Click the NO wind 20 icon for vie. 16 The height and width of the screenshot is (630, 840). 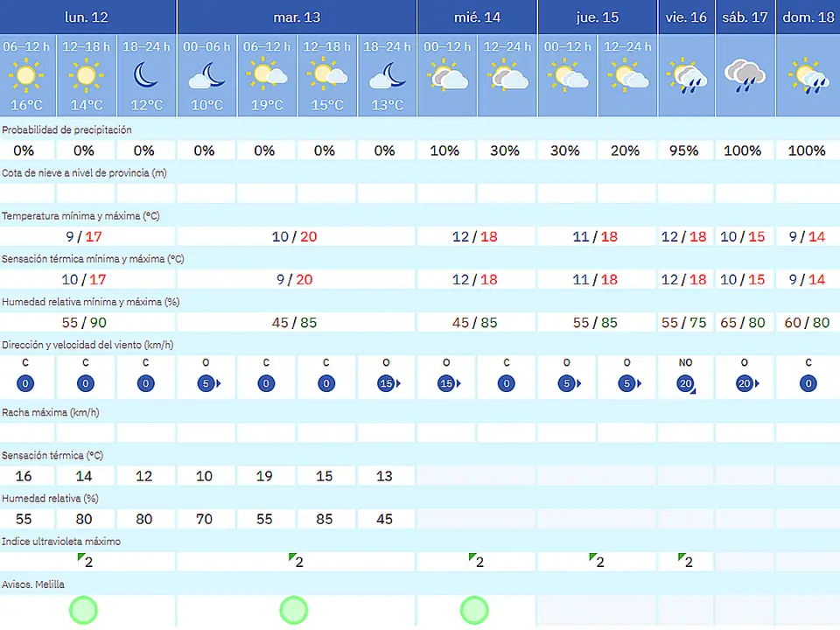pos(686,384)
